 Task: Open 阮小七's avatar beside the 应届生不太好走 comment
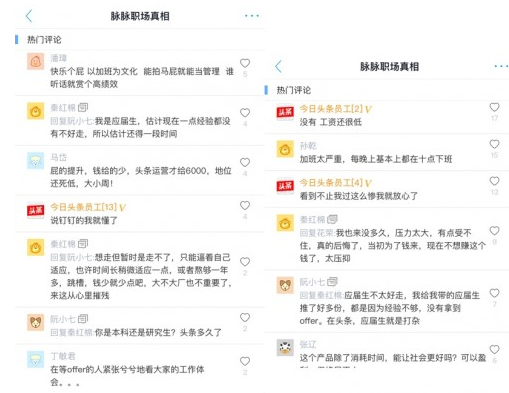[x=285, y=285]
